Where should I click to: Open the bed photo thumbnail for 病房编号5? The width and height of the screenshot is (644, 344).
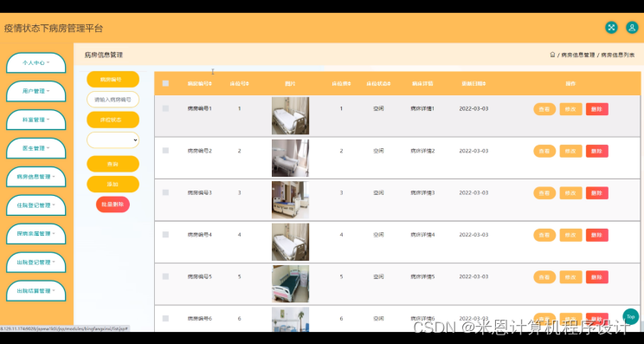(x=290, y=283)
